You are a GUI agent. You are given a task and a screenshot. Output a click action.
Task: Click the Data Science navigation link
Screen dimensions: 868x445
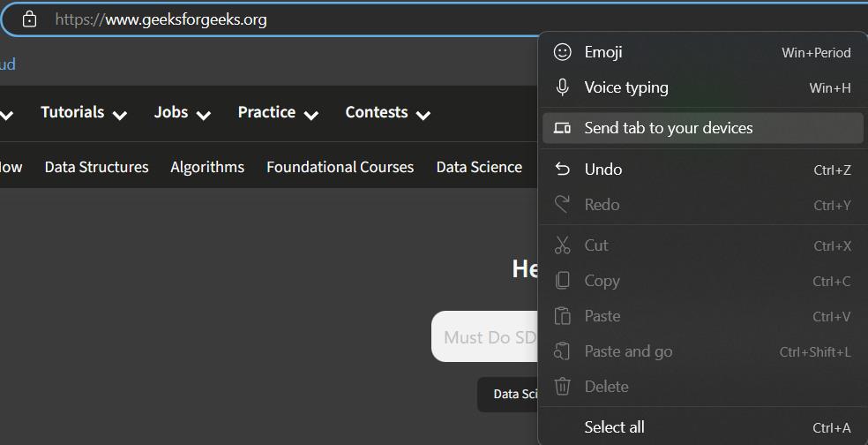(x=479, y=167)
